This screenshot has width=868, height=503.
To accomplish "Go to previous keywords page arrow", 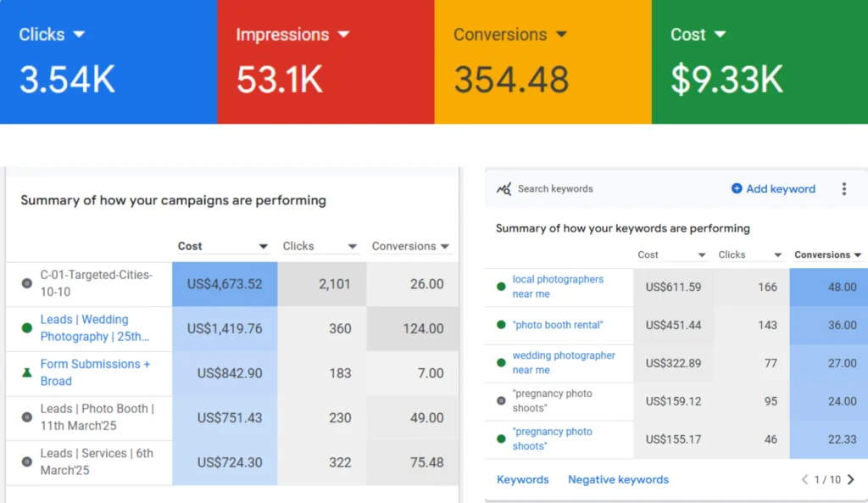I will click(804, 480).
